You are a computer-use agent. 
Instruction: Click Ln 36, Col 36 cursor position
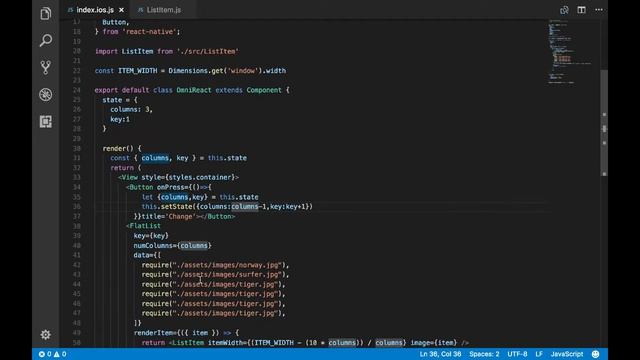tap(440, 354)
